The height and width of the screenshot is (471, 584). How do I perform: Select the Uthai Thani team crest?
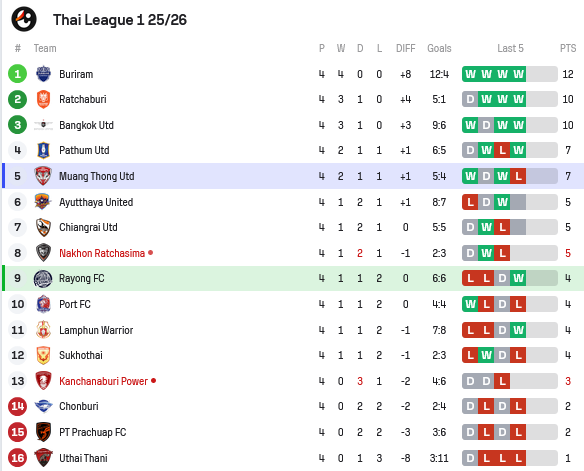(43, 458)
